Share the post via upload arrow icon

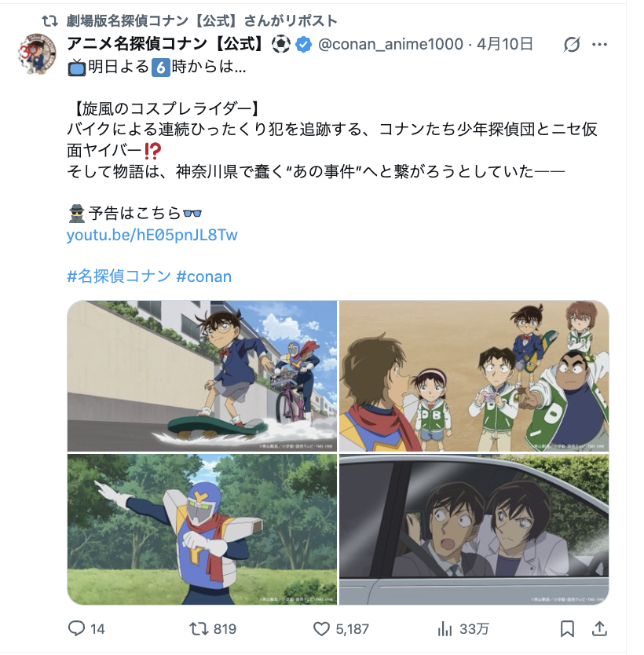coord(599,628)
